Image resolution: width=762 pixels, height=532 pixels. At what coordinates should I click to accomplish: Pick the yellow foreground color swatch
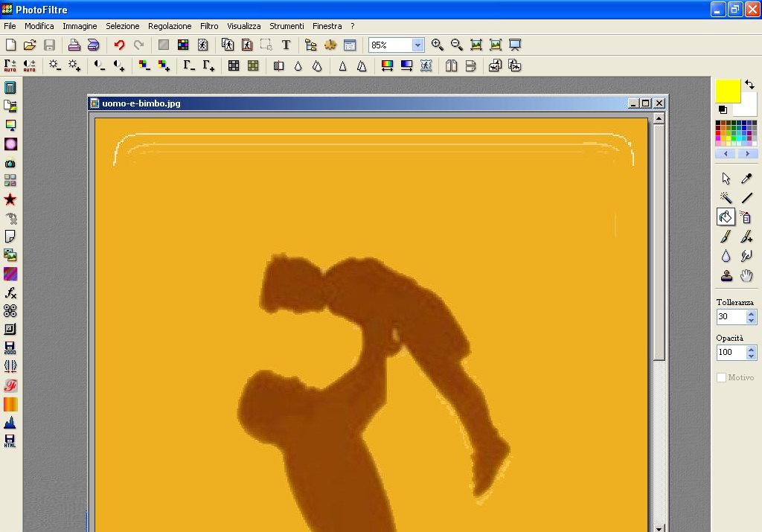[x=727, y=91]
